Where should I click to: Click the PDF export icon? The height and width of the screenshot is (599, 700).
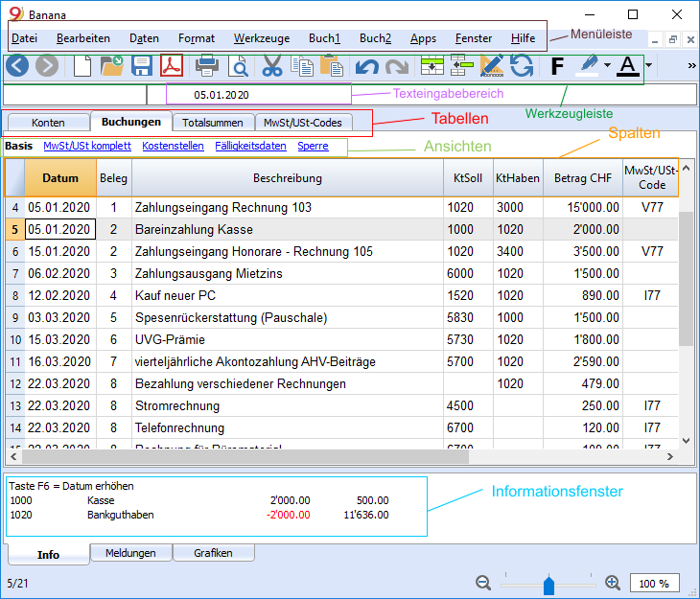172,66
